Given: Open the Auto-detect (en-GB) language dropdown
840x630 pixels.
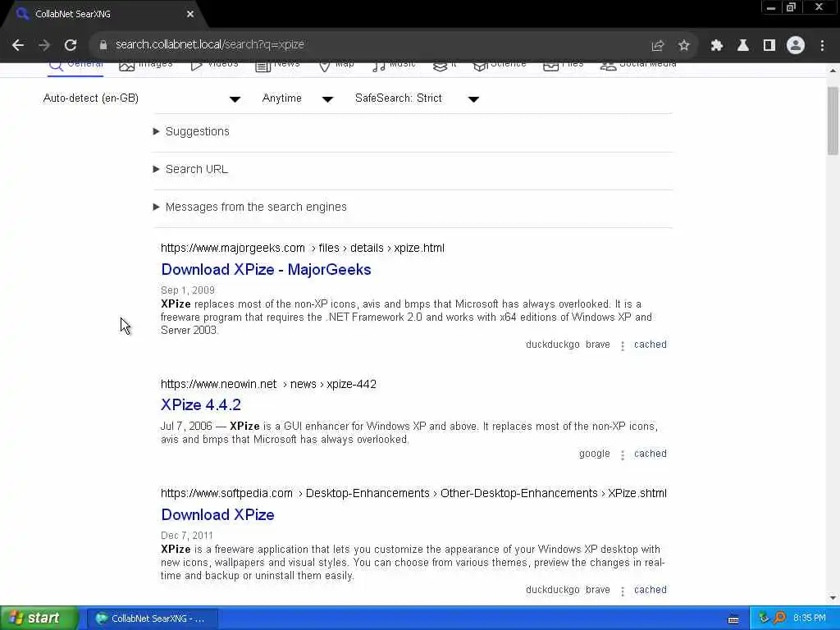Looking at the screenshot, I should (142, 98).
